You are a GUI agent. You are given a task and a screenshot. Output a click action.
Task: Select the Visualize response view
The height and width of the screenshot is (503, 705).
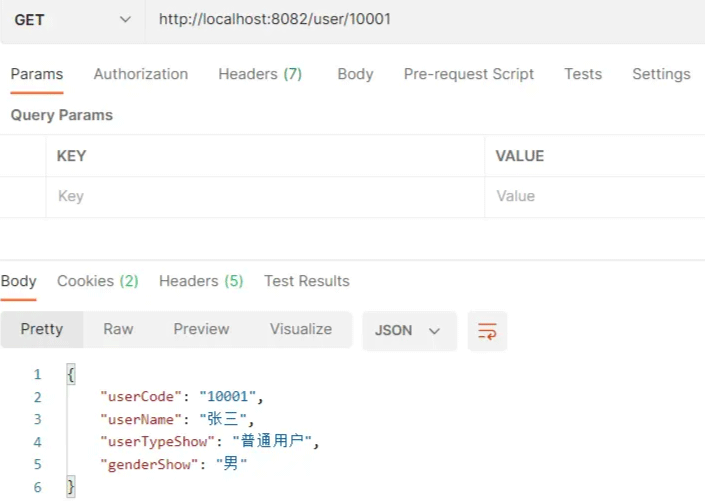[x=300, y=329]
